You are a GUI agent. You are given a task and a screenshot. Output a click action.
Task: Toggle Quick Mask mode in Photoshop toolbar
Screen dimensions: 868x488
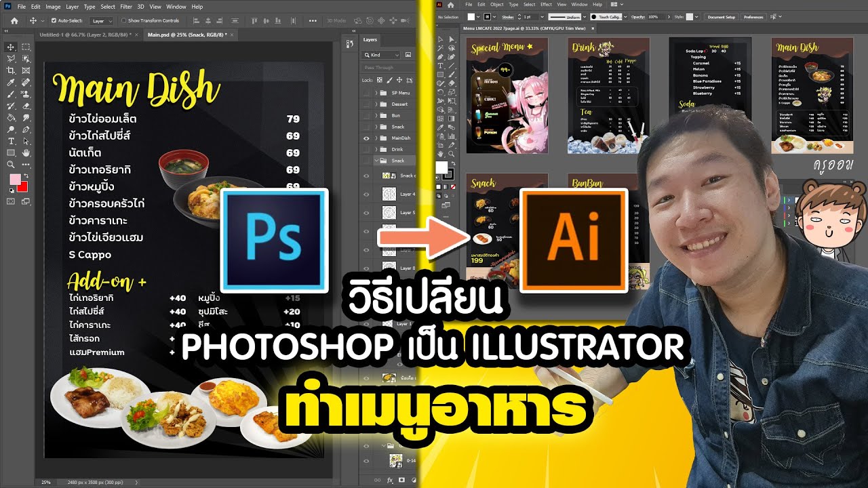pos(11,201)
